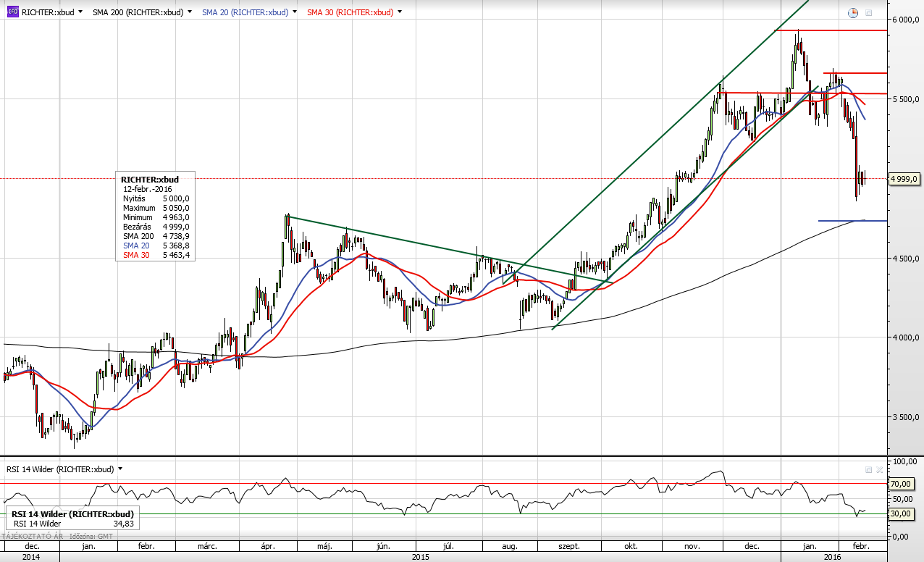
Task: Click the RICHTER:xbud title label
Action: click(47, 12)
